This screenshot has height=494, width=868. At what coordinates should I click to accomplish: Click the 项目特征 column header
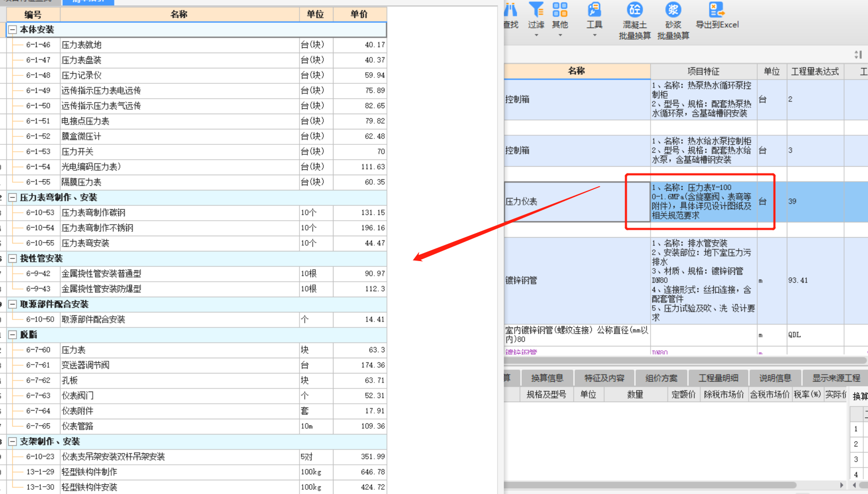pyautogui.click(x=703, y=71)
